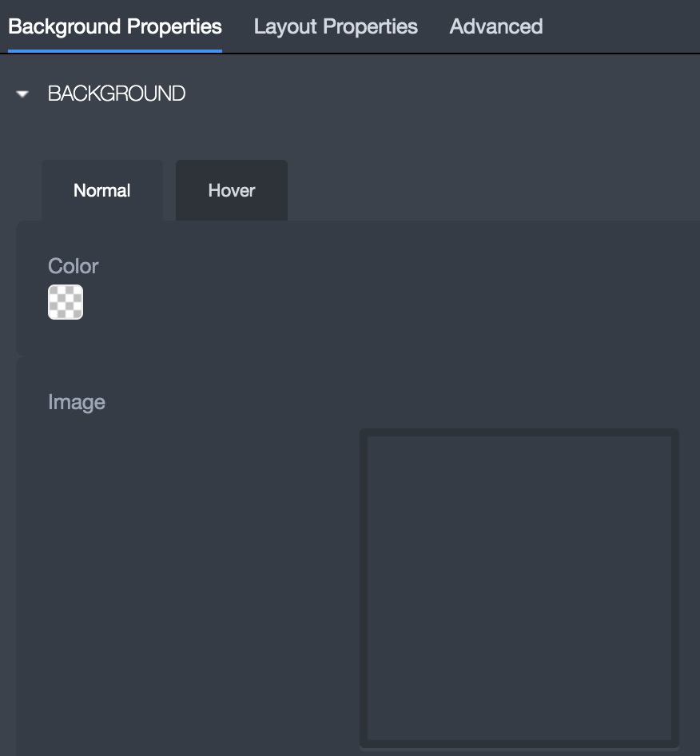Collapse the BACKGROUND section arrow
This screenshot has width=700, height=756.
coord(22,94)
